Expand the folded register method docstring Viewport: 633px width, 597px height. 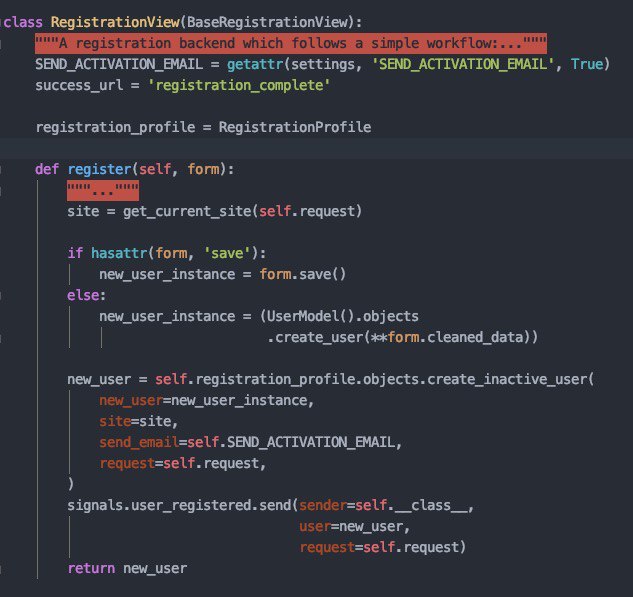[103, 190]
